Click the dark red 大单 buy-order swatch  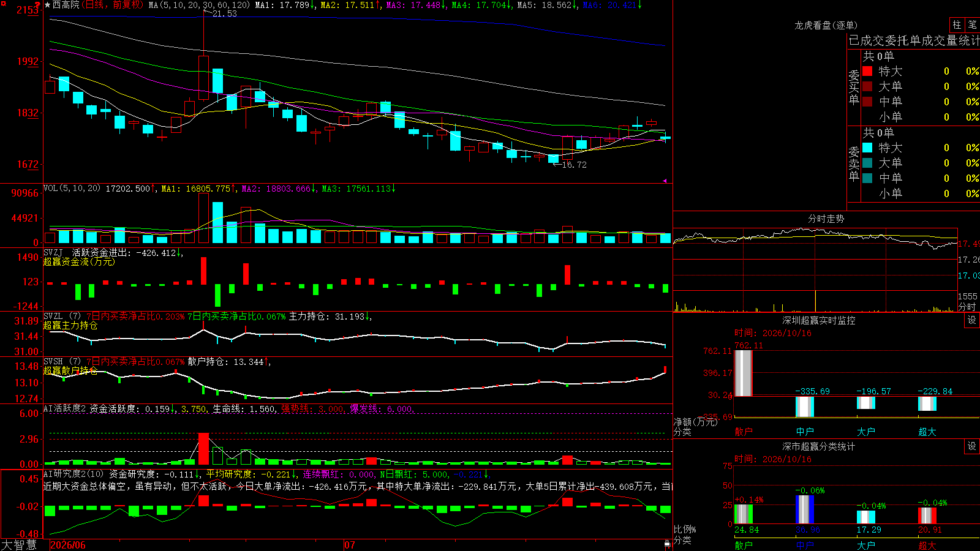tap(867, 86)
